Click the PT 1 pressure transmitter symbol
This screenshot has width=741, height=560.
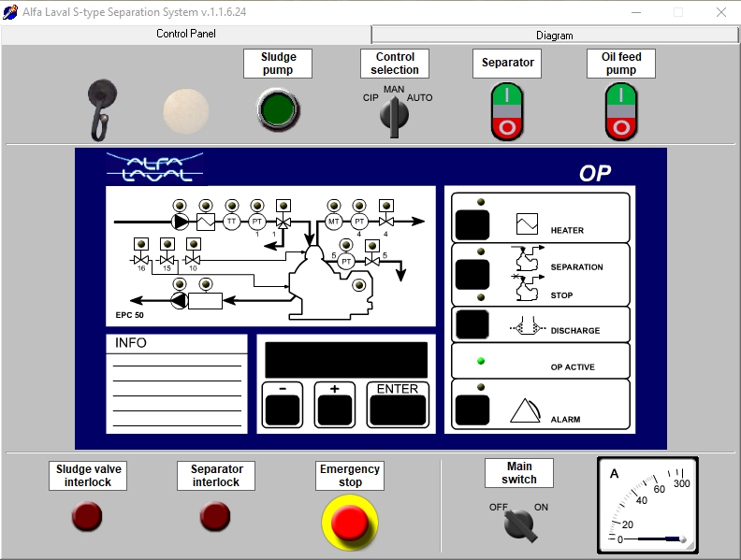(x=256, y=222)
